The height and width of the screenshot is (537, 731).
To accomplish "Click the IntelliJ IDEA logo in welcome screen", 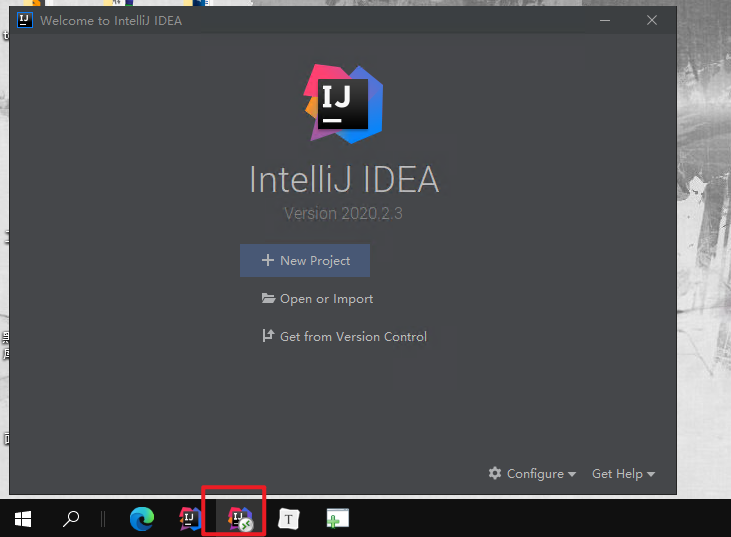I will coord(343,103).
